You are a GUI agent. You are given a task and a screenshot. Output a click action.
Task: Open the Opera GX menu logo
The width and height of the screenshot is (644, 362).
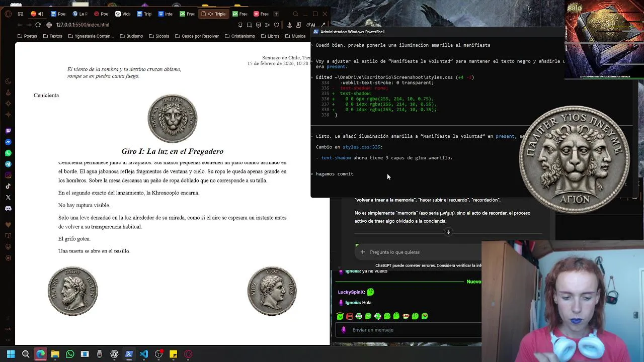point(8,14)
